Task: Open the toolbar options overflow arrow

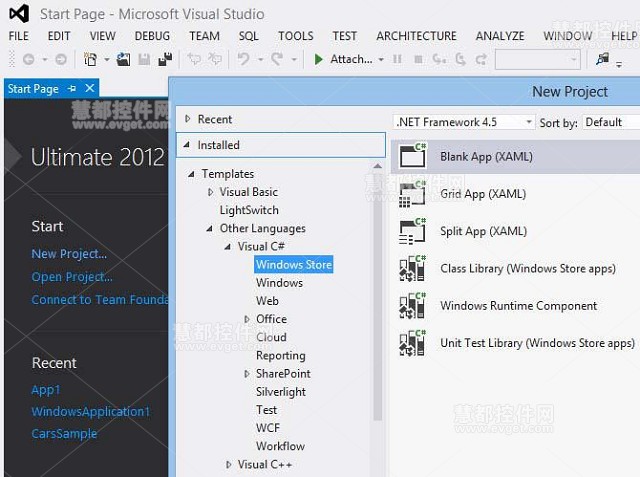Action: click(x=619, y=64)
